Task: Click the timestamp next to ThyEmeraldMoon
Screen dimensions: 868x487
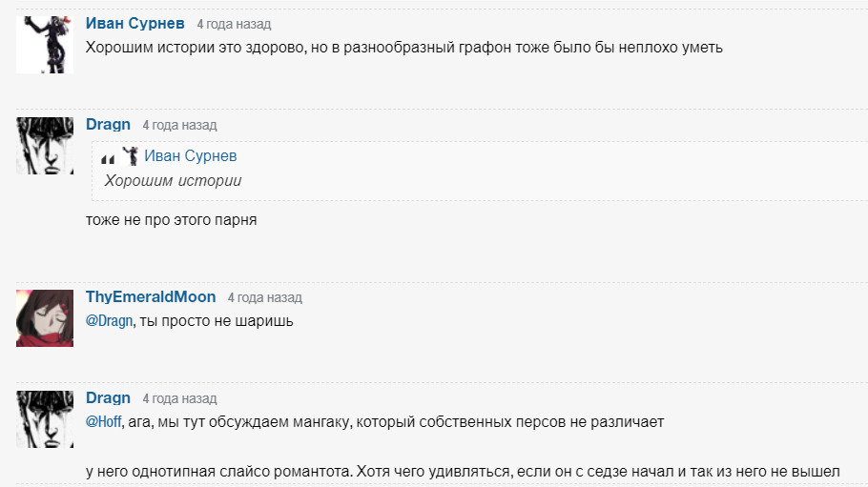Action: (264, 297)
